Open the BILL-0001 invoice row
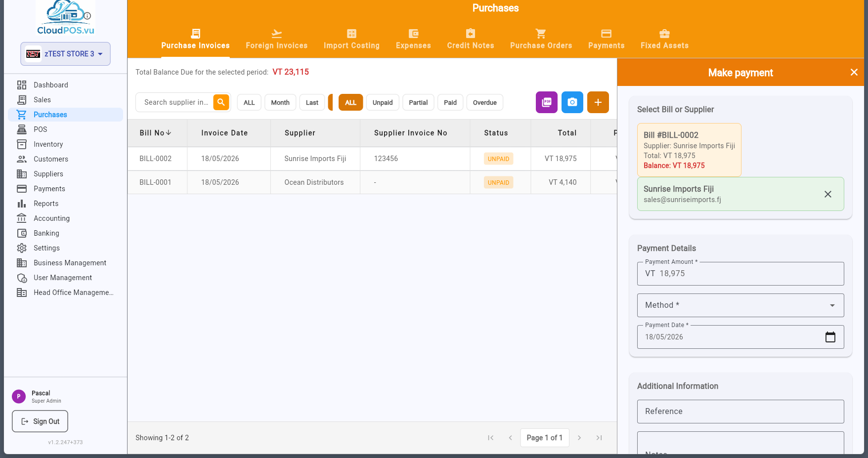 (x=372, y=182)
